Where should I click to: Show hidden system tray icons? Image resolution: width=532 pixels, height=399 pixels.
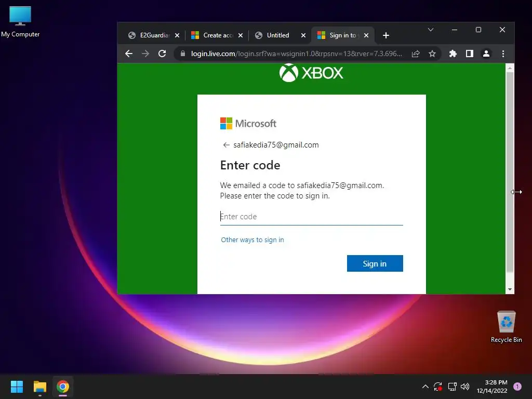(x=425, y=387)
